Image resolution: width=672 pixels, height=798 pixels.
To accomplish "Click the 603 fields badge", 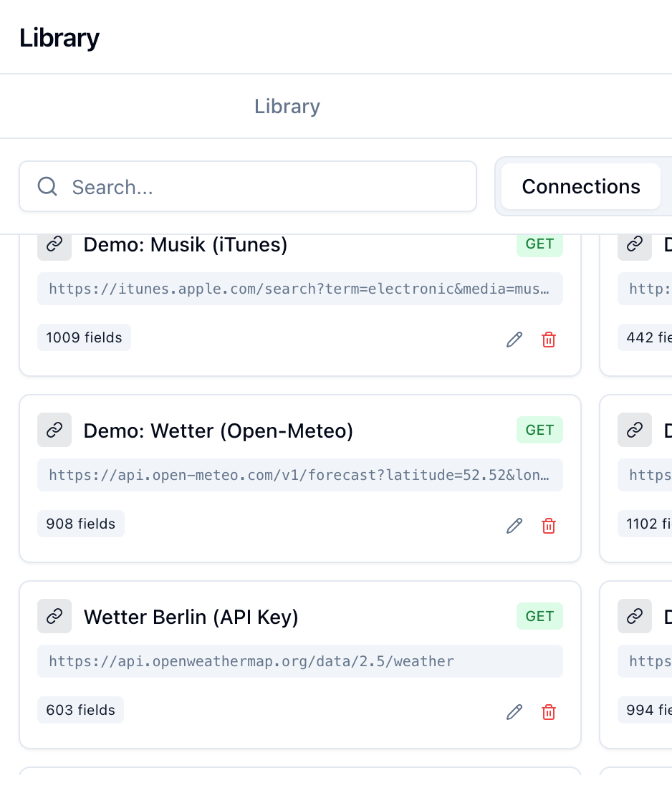I will click(x=80, y=709).
